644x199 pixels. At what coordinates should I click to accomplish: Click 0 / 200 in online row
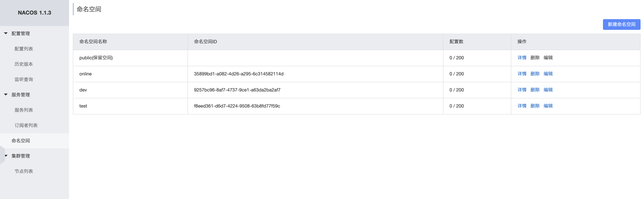tap(456, 74)
